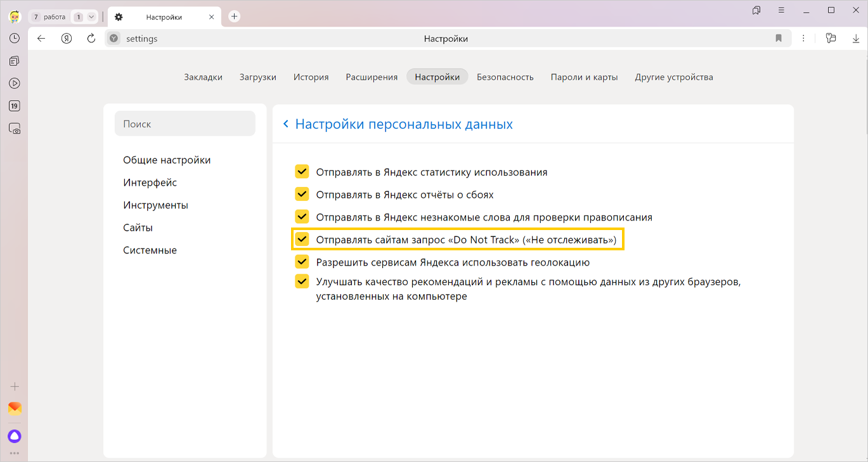Open the Безопасность tab
This screenshot has width=868, height=462.
click(505, 77)
